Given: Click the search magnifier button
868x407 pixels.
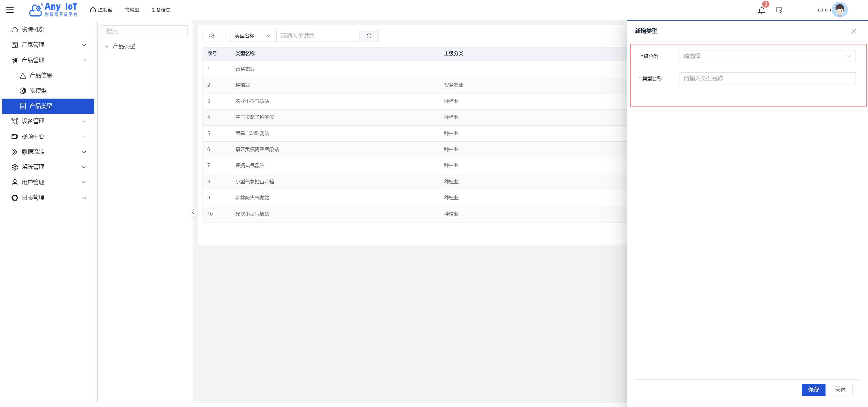Looking at the screenshot, I should (369, 36).
